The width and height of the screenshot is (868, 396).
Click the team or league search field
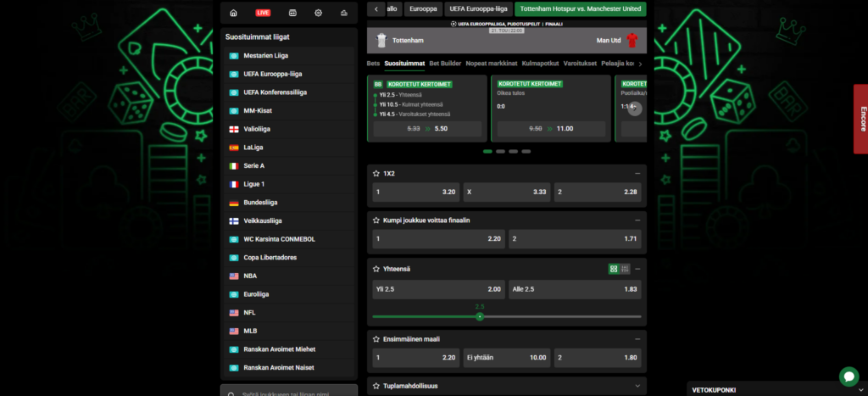tap(289, 390)
